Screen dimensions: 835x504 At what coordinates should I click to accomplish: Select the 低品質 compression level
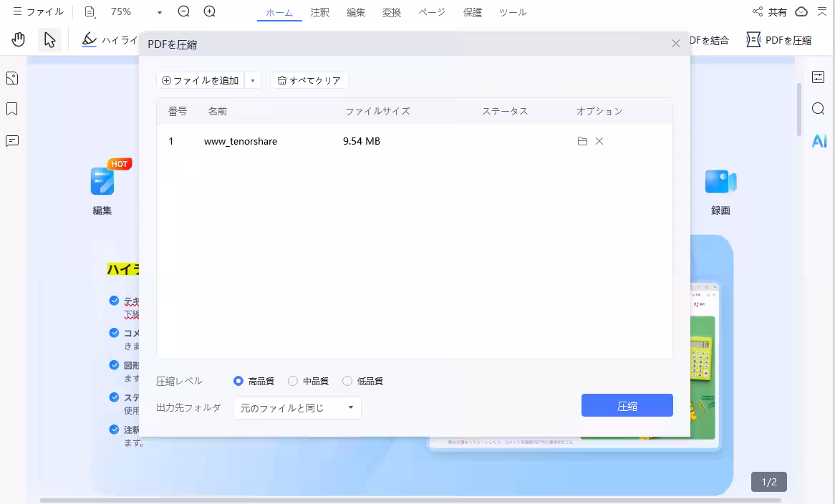click(x=347, y=381)
